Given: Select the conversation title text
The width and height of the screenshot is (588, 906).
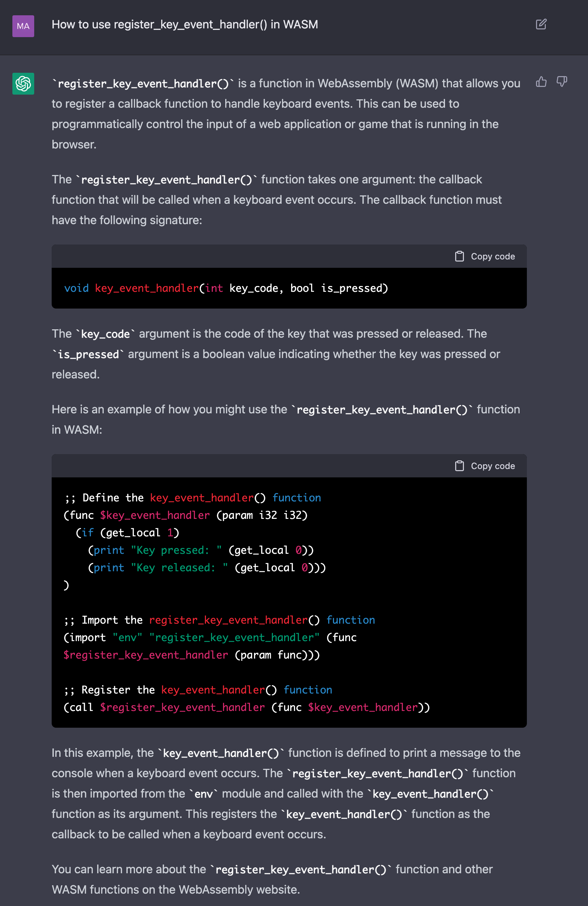Looking at the screenshot, I should click(x=185, y=24).
